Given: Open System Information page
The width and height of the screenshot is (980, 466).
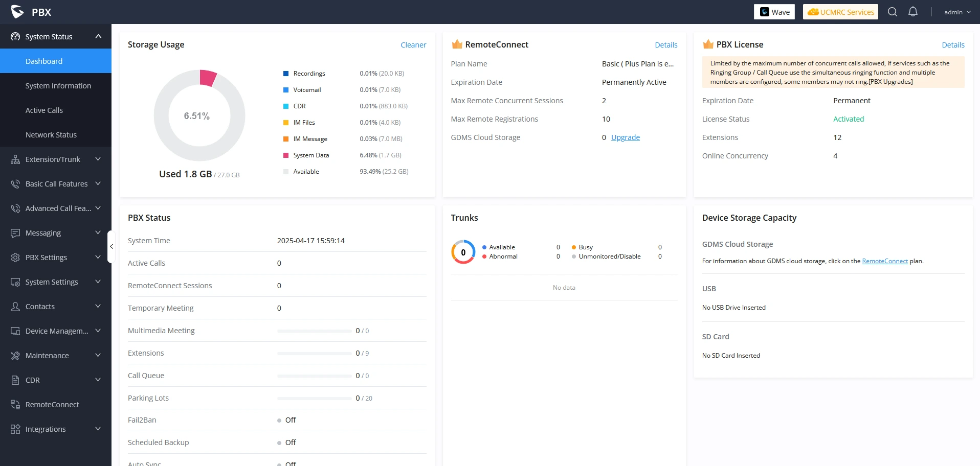Looking at the screenshot, I should [x=56, y=85].
